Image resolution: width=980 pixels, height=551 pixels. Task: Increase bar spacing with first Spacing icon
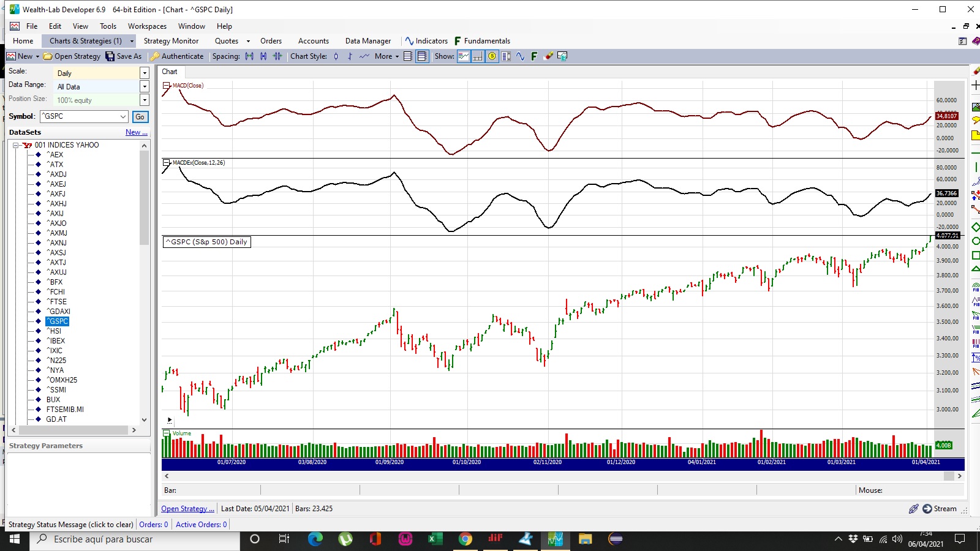249,56
